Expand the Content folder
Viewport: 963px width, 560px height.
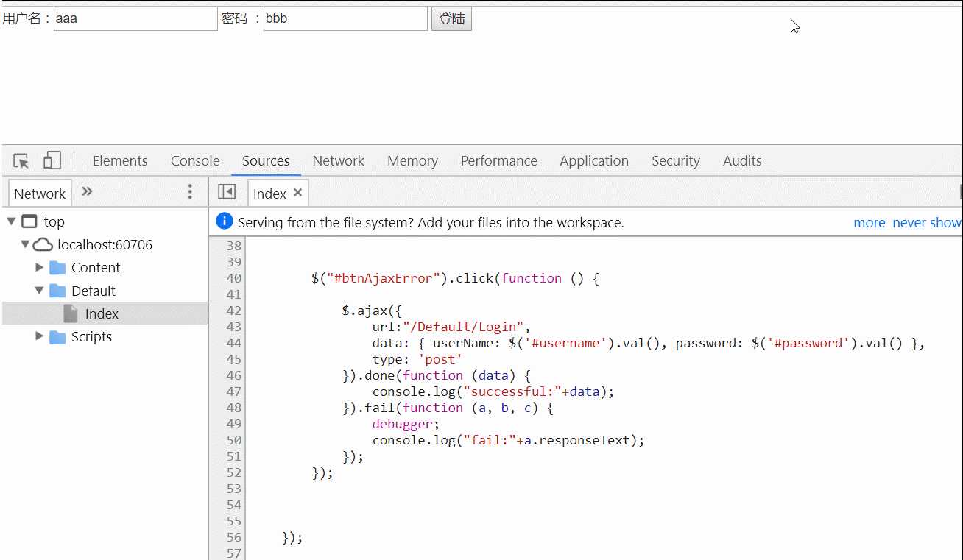40,267
